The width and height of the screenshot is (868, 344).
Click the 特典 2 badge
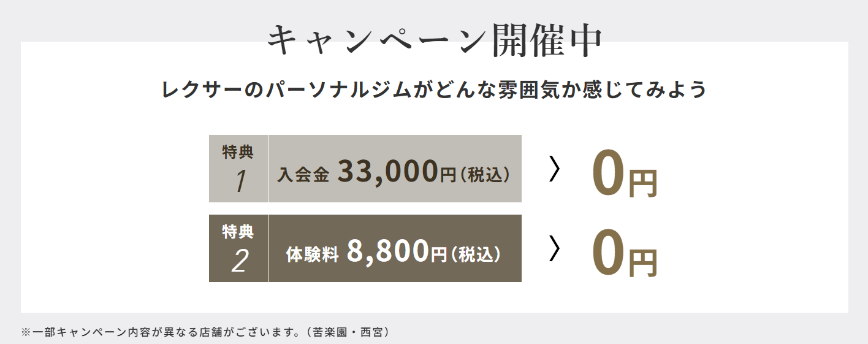pos(238,248)
